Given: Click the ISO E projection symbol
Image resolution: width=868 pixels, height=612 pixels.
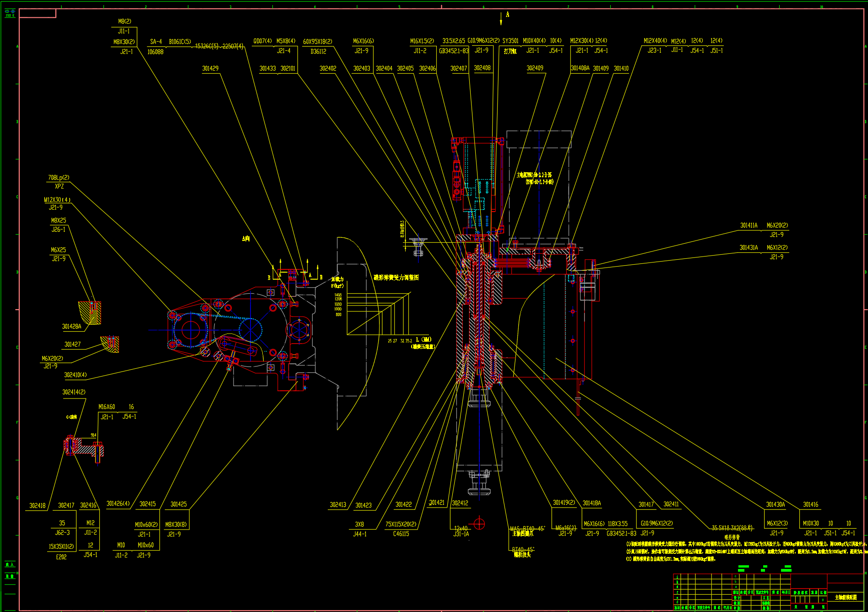Looking at the screenshot, I should (10, 13).
